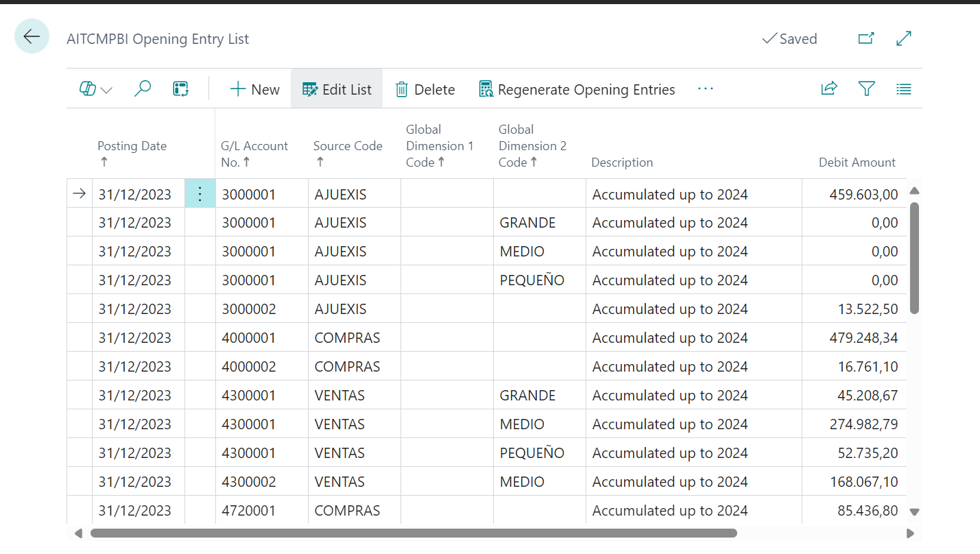This screenshot has height=554, width=980.
Task: Click horizontal scrollbar right arrow
Action: click(911, 533)
